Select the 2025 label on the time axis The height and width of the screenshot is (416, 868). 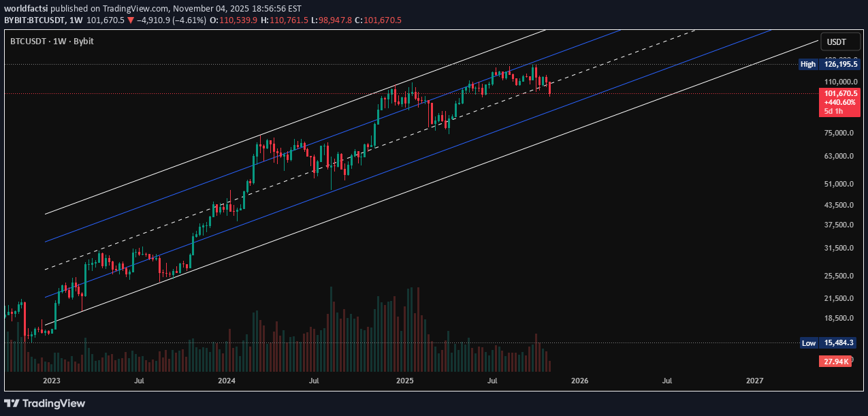point(405,381)
